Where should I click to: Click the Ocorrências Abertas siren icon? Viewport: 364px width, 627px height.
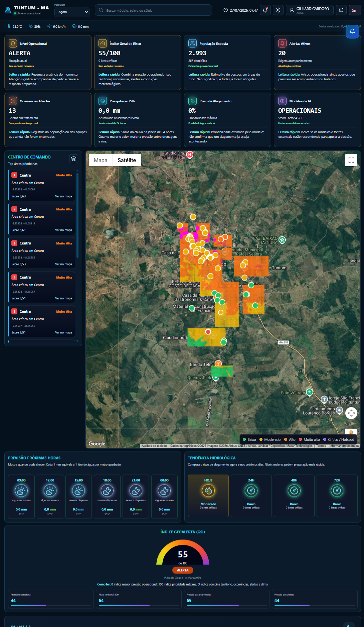point(13,101)
